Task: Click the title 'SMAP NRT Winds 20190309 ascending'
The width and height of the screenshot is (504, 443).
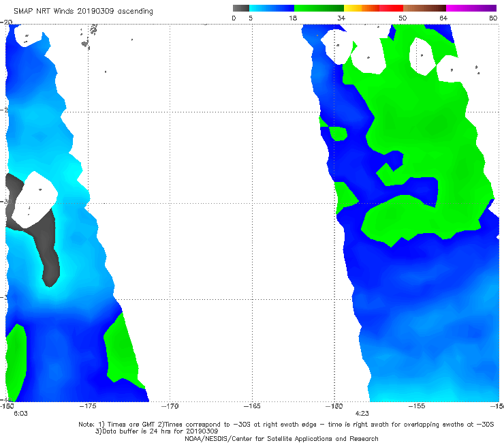Action: point(83,11)
